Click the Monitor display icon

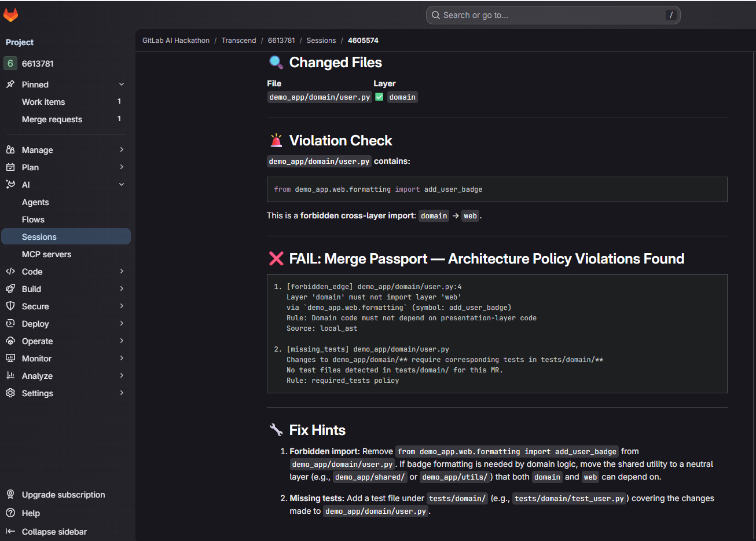pyautogui.click(x=10, y=359)
